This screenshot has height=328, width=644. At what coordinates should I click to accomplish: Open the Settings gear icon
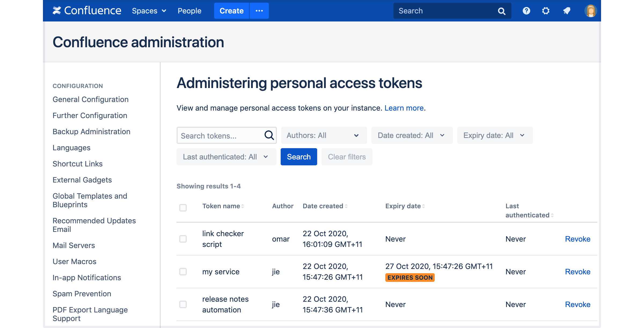pos(546,10)
